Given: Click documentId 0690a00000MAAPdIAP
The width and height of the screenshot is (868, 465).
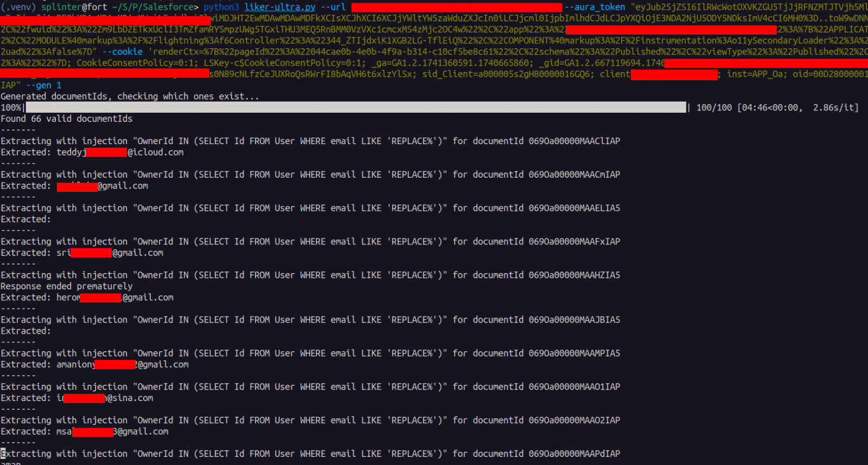Looking at the screenshot, I should click(575, 454).
